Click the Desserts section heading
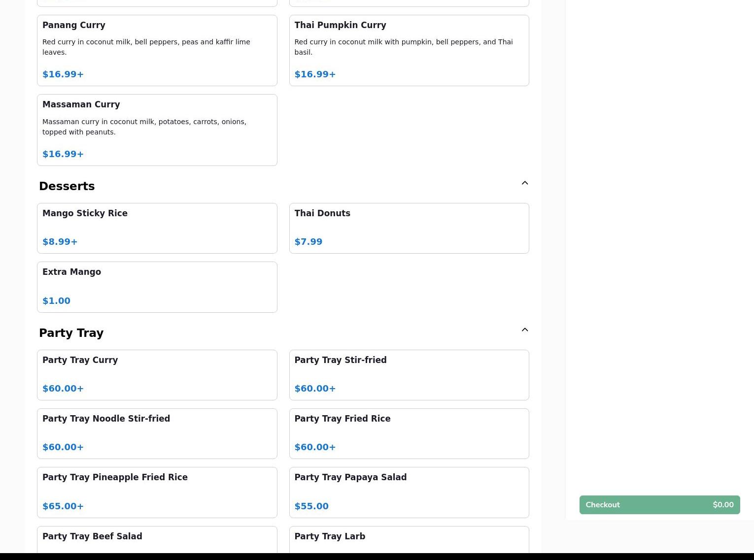This screenshot has height=560, width=754. pyautogui.click(x=67, y=186)
